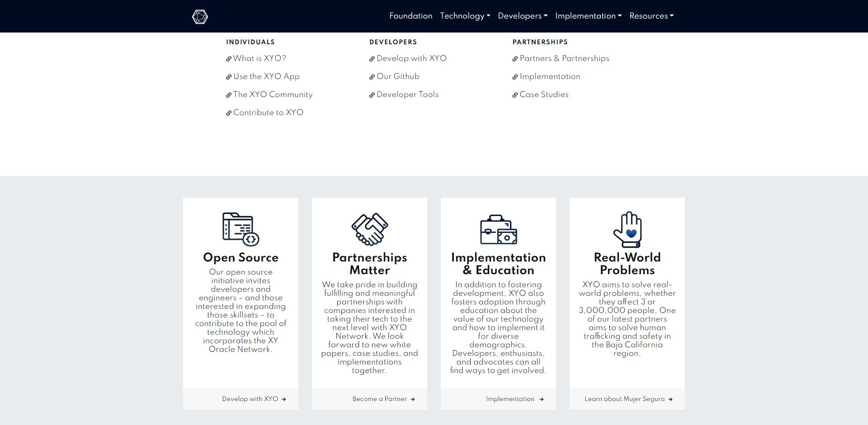868x425 pixels.
Task: Expand the Resources dropdown menu
Action: pyautogui.click(x=651, y=16)
